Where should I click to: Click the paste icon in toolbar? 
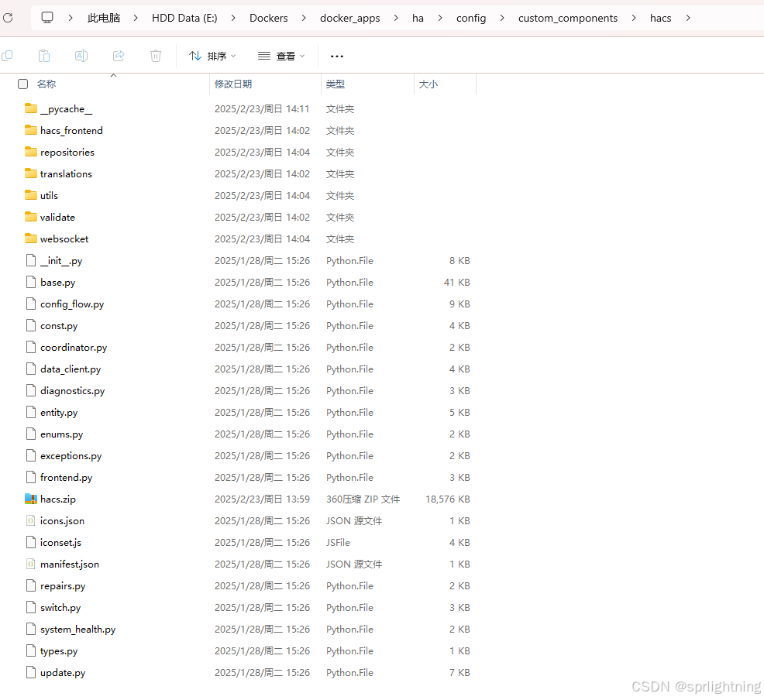point(44,56)
